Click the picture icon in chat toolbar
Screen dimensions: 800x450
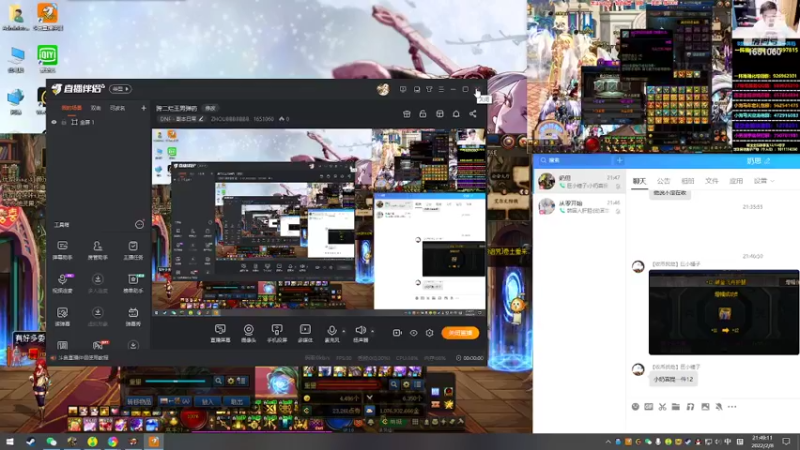click(x=705, y=407)
